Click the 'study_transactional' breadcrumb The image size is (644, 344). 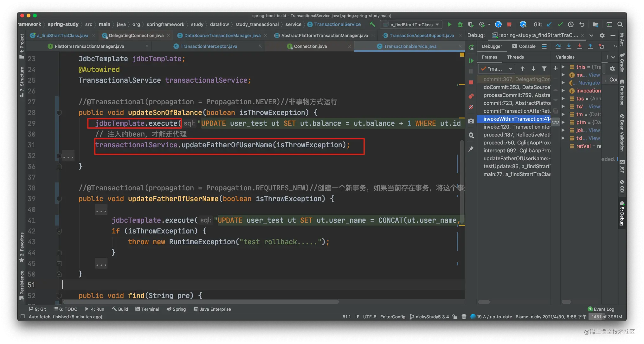point(257,24)
